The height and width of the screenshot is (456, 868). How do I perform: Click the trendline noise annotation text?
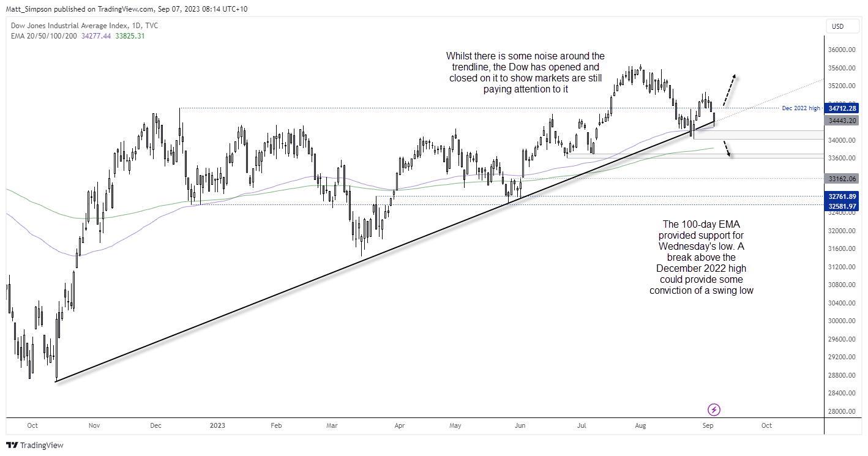pyautogui.click(x=525, y=73)
